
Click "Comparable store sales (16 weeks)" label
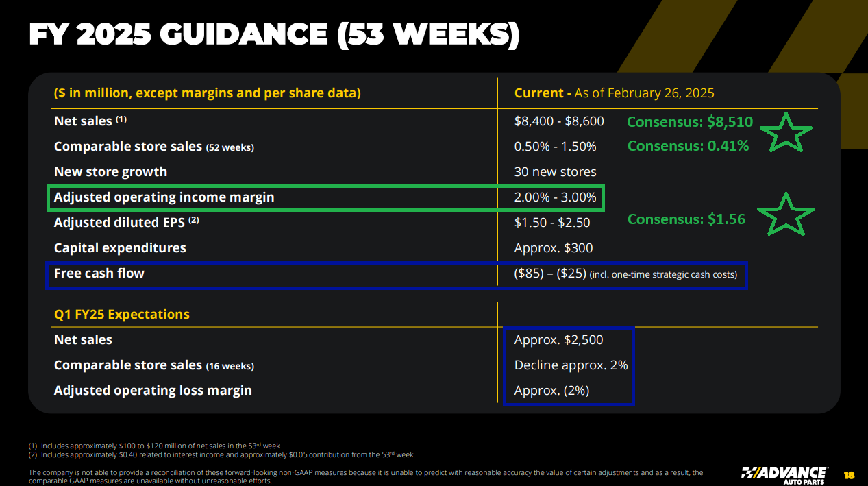pos(154,365)
